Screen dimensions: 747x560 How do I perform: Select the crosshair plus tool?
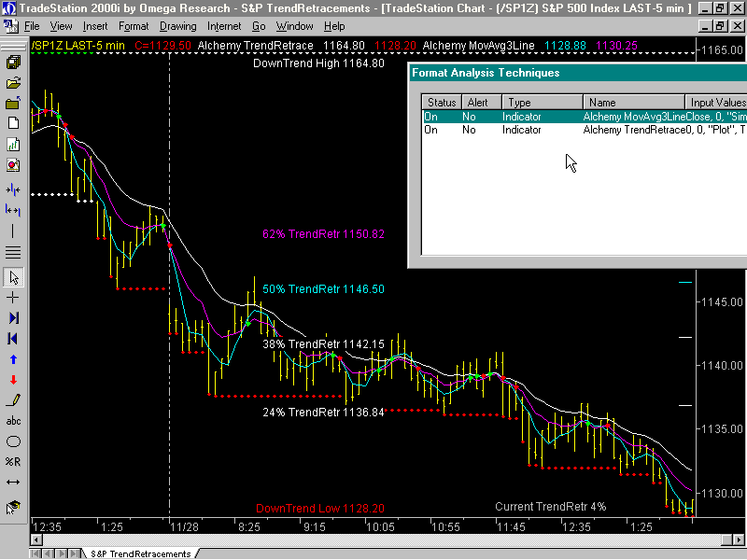[13, 298]
